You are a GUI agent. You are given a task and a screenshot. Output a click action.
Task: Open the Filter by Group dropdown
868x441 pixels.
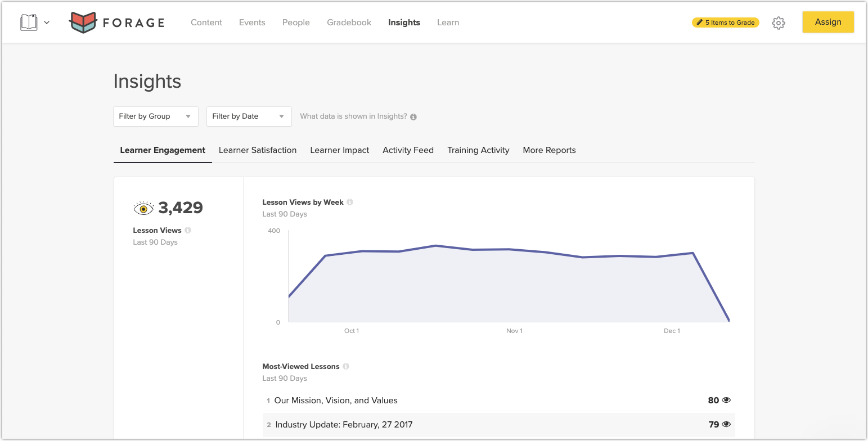click(156, 116)
